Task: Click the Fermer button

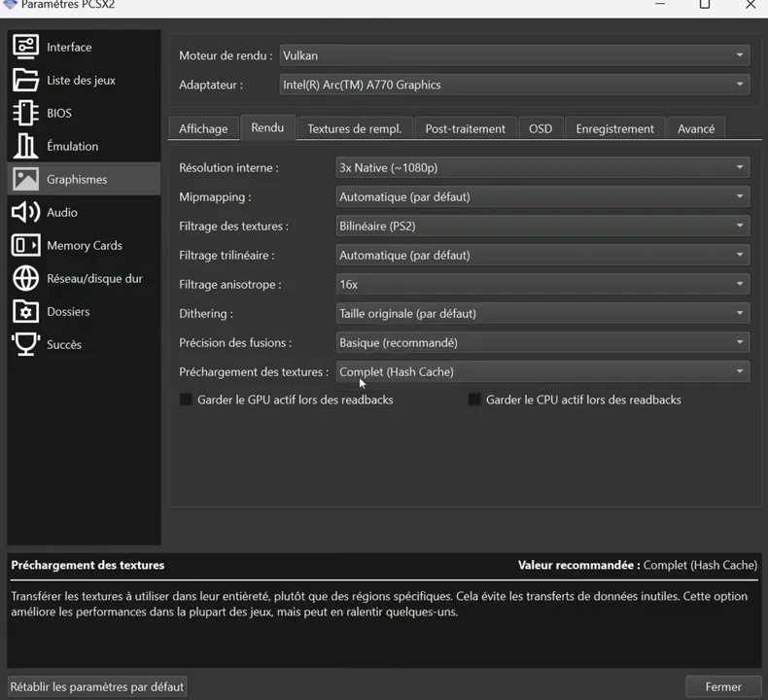Action: 723,686
